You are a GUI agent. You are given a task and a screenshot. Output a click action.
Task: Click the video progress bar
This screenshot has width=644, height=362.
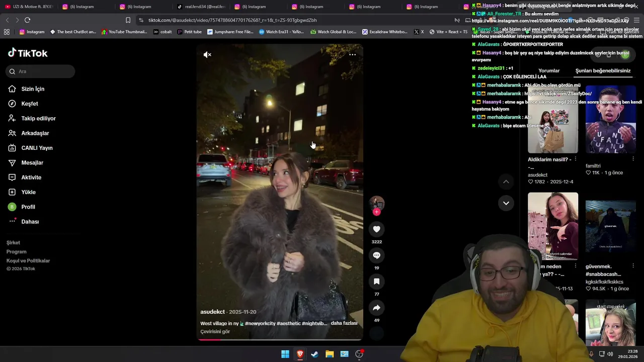pyautogui.click(x=280, y=339)
